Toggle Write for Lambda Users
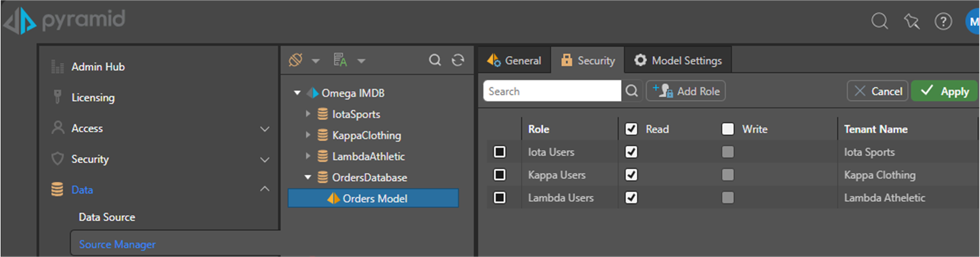Screen dimensions: 980x257 click(x=728, y=198)
